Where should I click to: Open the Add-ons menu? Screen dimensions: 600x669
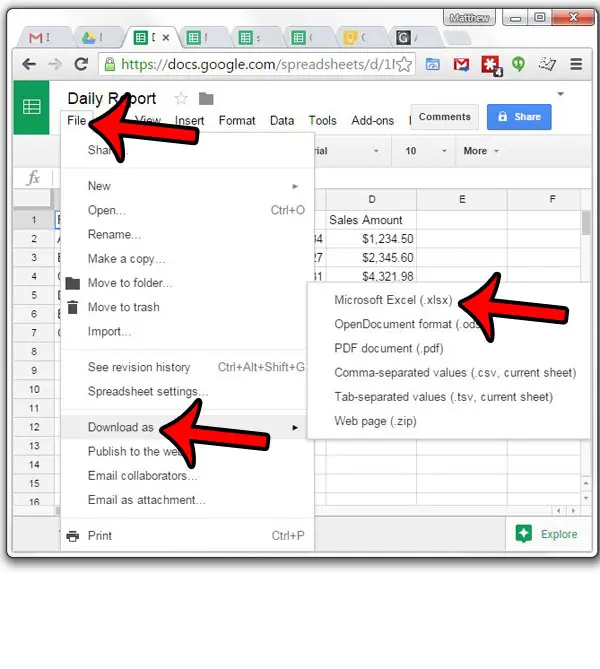(x=373, y=121)
